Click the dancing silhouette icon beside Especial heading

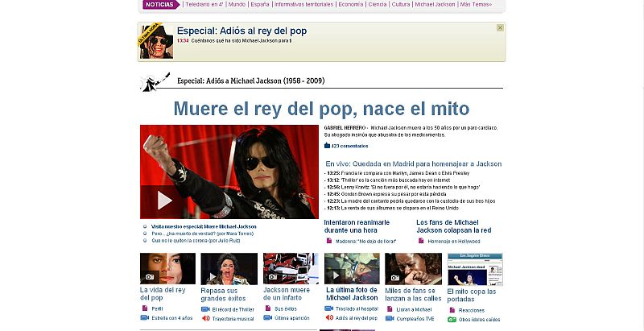coord(155,81)
